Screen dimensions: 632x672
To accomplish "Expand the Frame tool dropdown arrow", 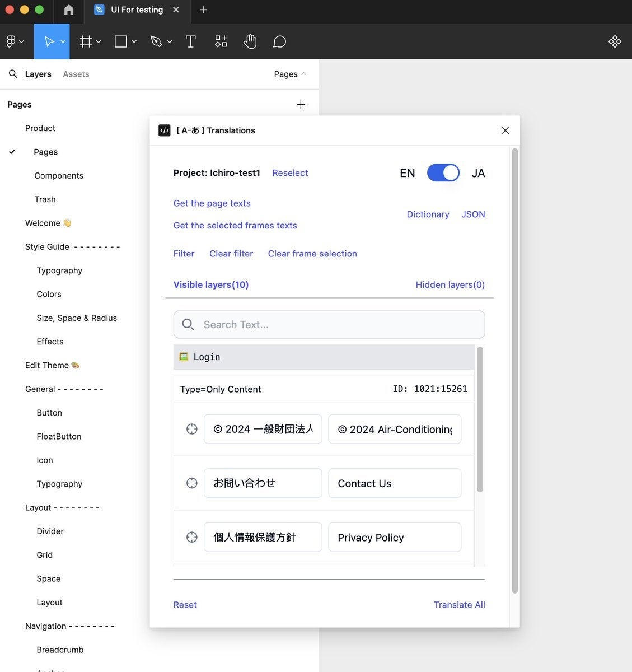I will pos(99,41).
